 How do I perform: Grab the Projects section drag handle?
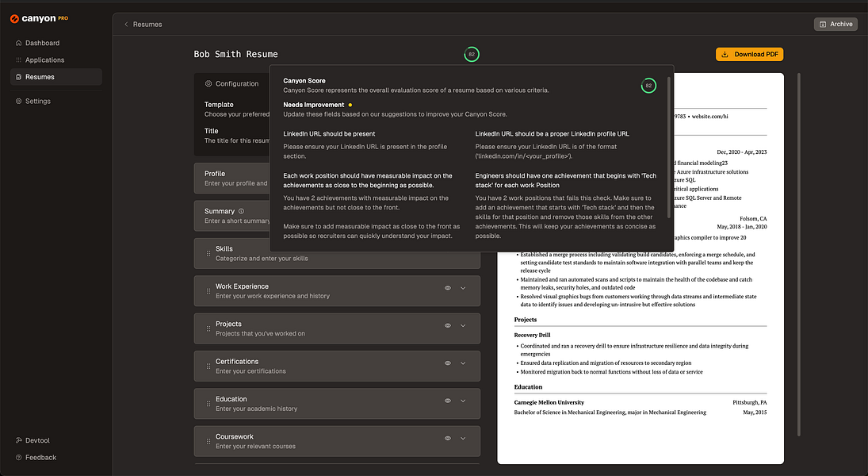[x=208, y=328]
